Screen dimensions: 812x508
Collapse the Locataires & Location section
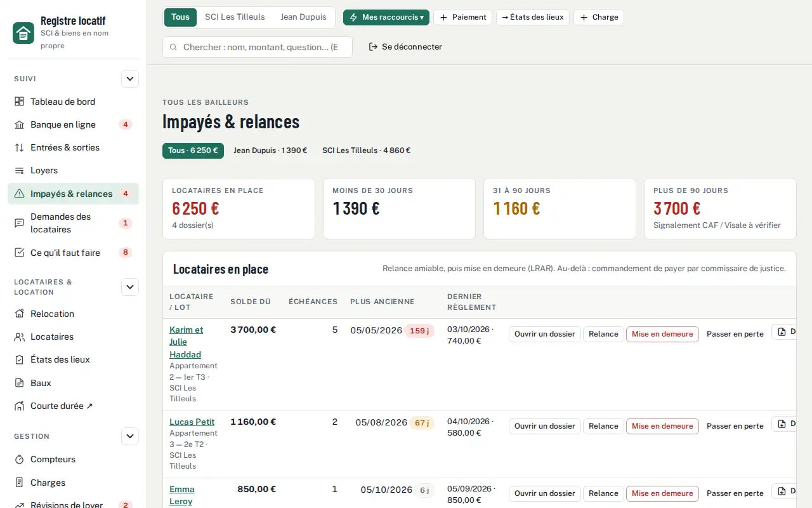coord(130,287)
